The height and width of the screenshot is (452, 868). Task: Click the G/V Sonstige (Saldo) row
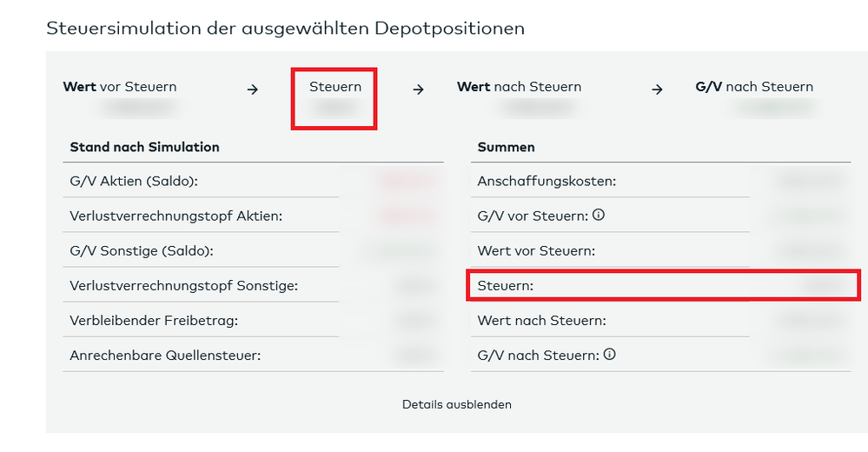(141, 250)
